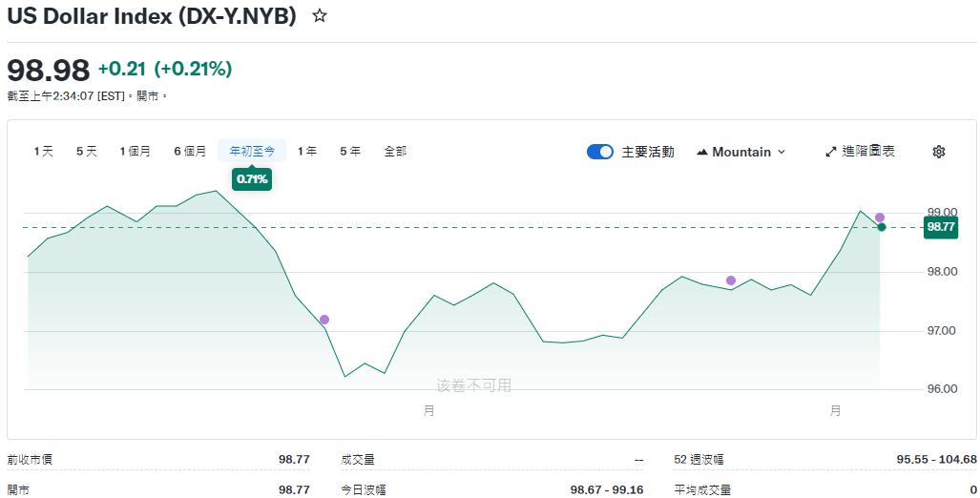Viewport: 980px width, 498px height.
Task: Switch to the 1個月 range
Action: click(135, 151)
